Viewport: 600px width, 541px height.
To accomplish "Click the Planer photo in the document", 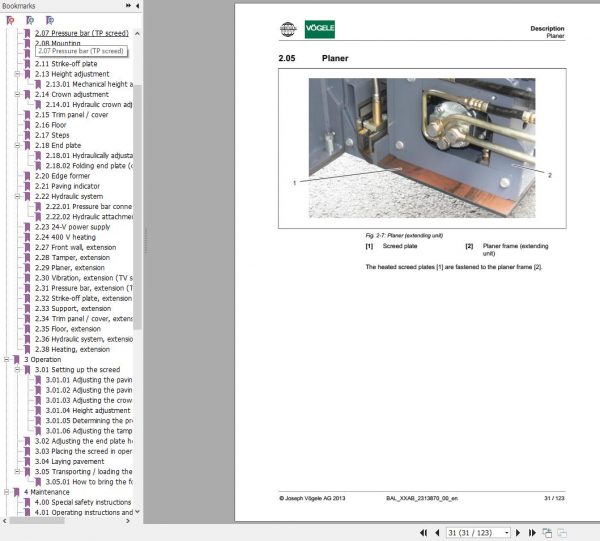I will [x=422, y=148].
